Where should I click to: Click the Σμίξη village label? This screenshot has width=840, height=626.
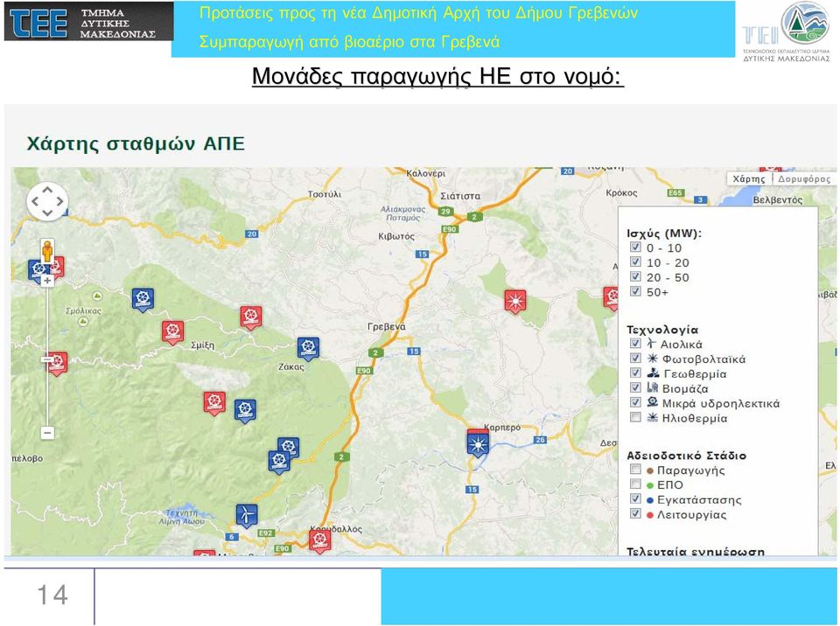pos(202,345)
